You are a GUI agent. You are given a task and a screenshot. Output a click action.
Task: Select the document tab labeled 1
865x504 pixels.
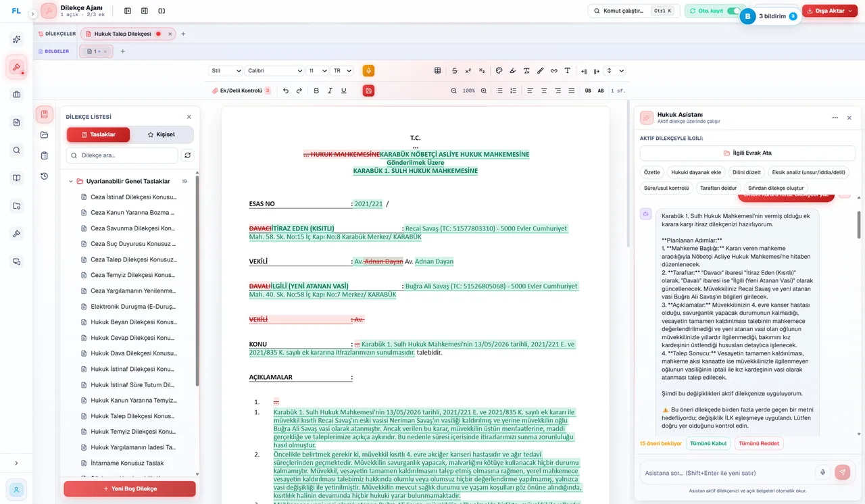[x=96, y=51]
